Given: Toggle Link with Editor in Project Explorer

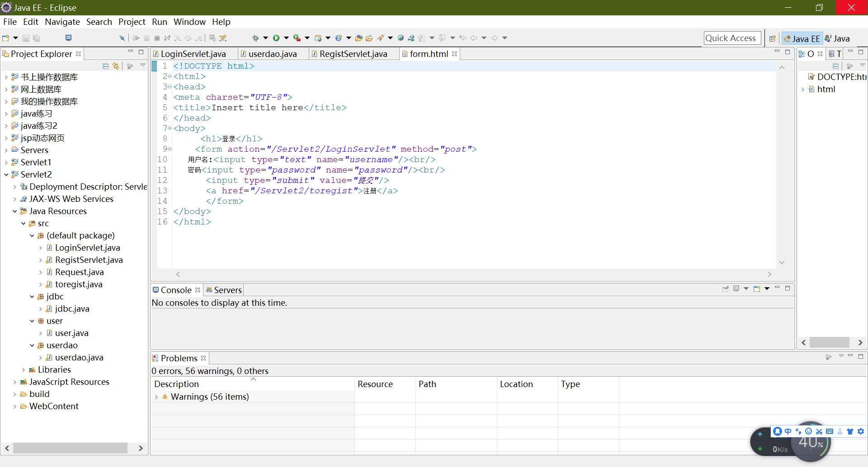Looking at the screenshot, I should coord(116,66).
